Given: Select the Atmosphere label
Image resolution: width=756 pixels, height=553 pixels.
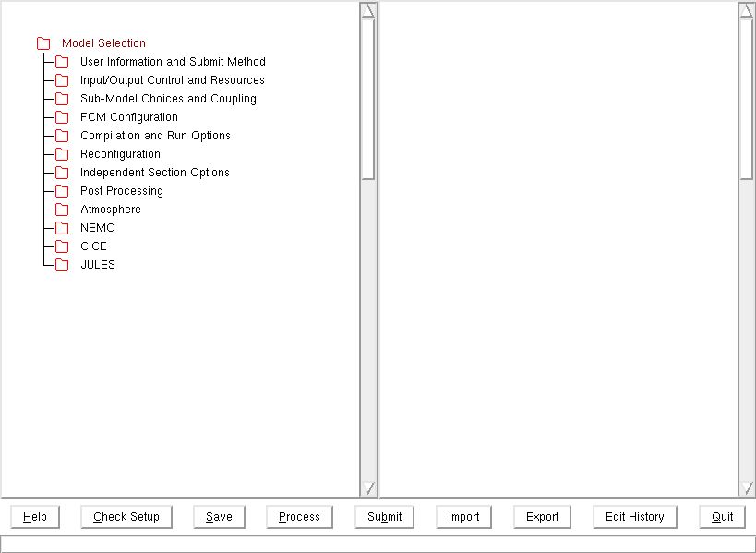Looking at the screenshot, I should [x=111, y=210].
